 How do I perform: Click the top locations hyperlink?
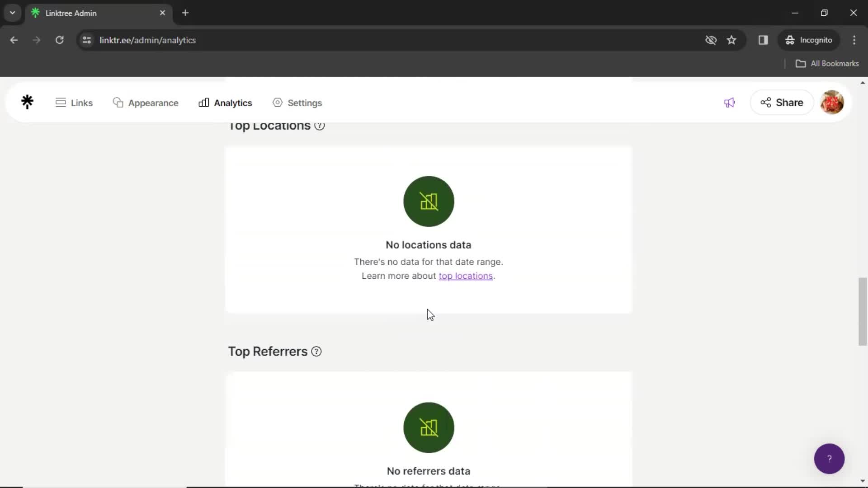tap(466, 275)
